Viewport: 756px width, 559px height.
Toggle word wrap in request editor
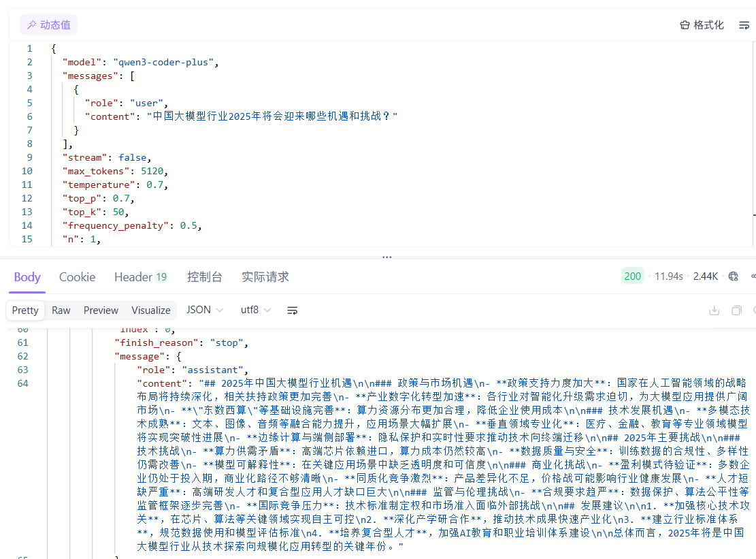(744, 25)
